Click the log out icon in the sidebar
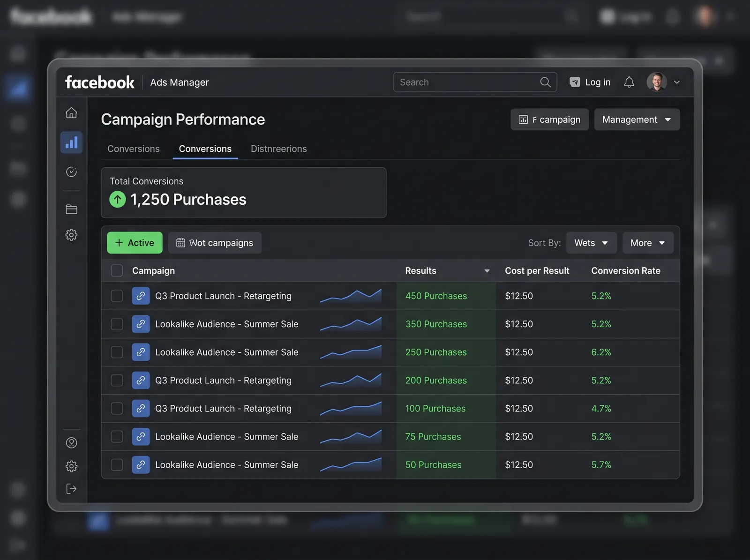 pos(71,489)
